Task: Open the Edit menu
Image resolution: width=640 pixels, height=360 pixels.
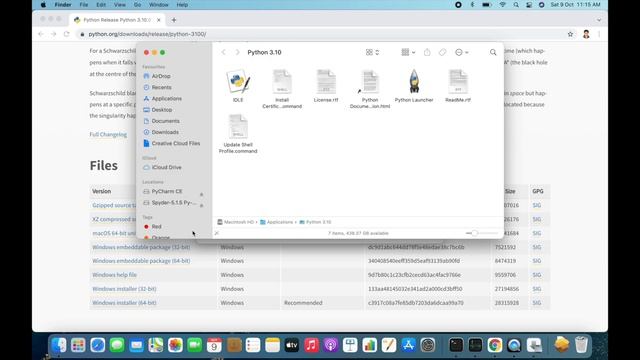Action: click(x=101, y=5)
